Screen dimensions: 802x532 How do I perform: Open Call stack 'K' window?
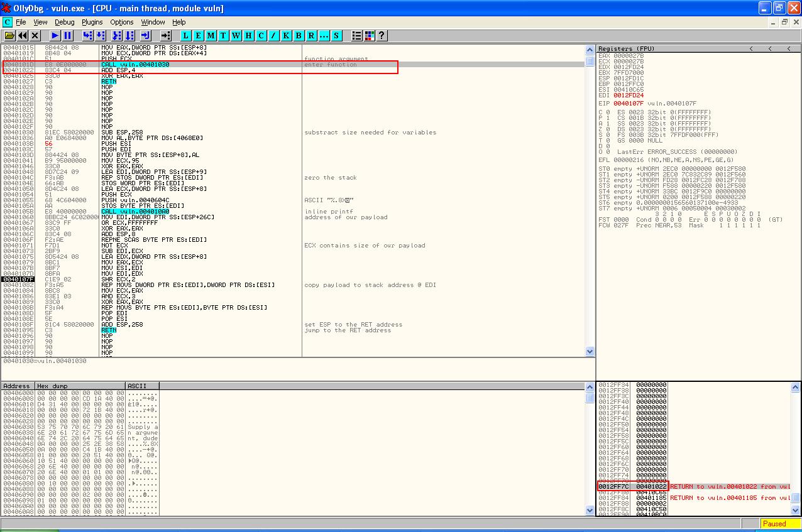287,36
